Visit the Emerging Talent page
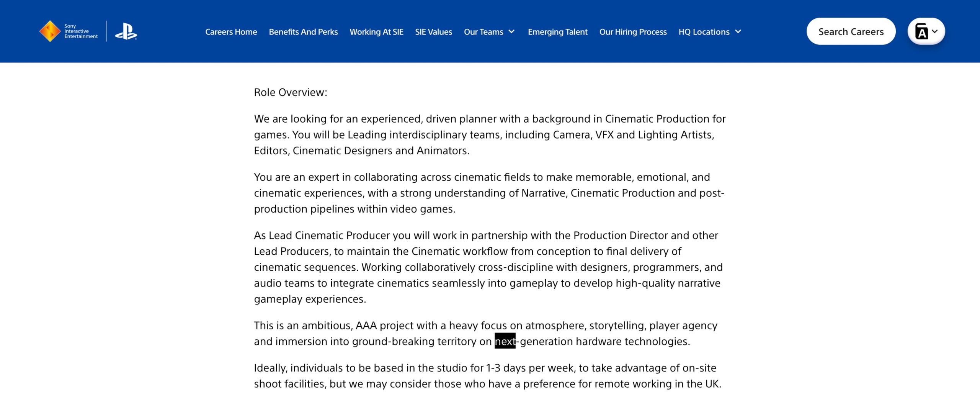Viewport: 980px width, 401px height. (x=557, y=32)
